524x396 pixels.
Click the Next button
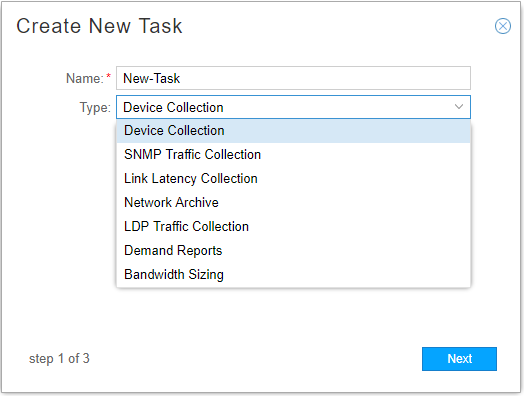[459, 359]
